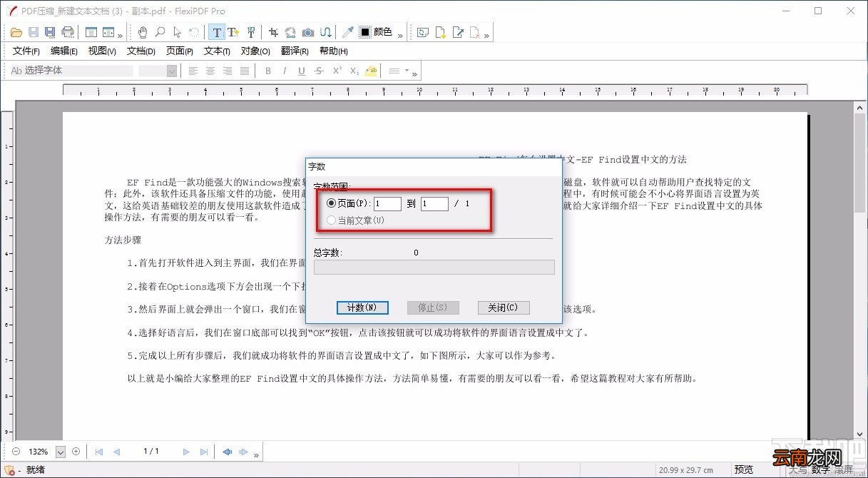The image size is (868, 478).
Task: Align text left
Action: [x=193, y=71]
